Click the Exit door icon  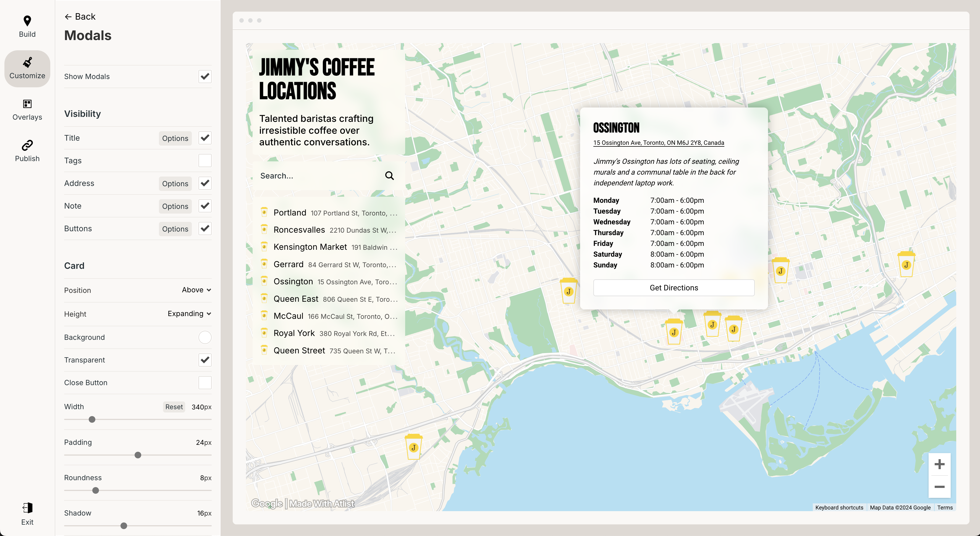point(27,508)
